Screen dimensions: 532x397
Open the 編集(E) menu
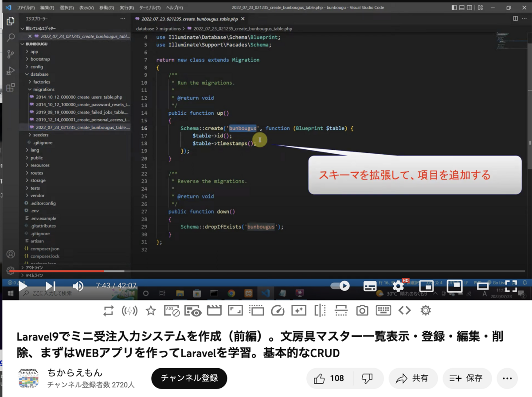(x=47, y=8)
